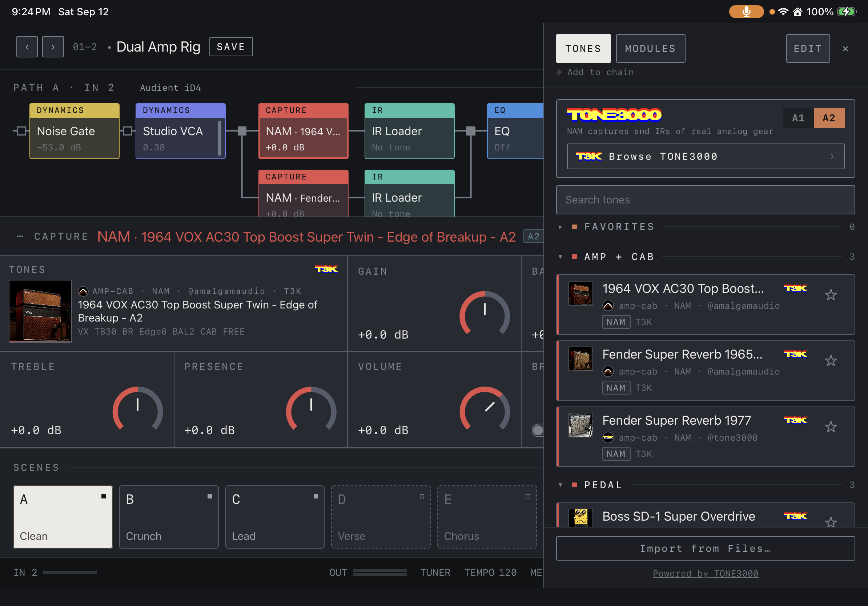The image size is (868, 606).
Task: Open the Fender Super Reverb 1977 thumbnail
Action: [581, 425]
